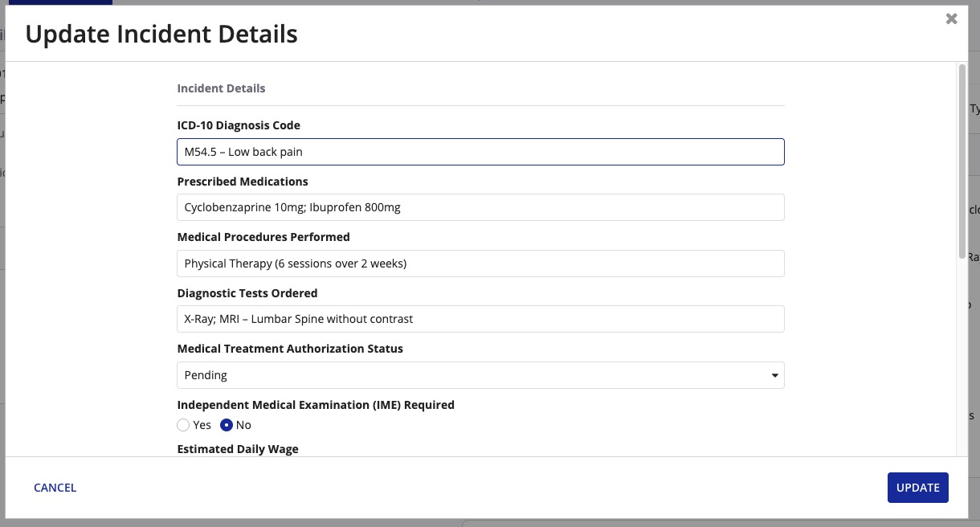
Task: Open the Medical Treatment Authorization Status dropdown
Action: click(x=480, y=375)
